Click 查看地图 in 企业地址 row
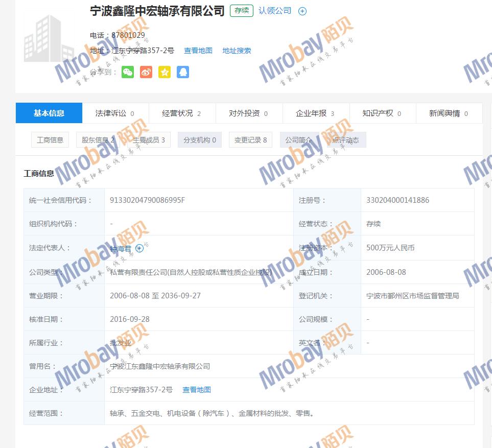Image resolution: width=492 pixels, height=448 pixels. click(x=197, y=390)
